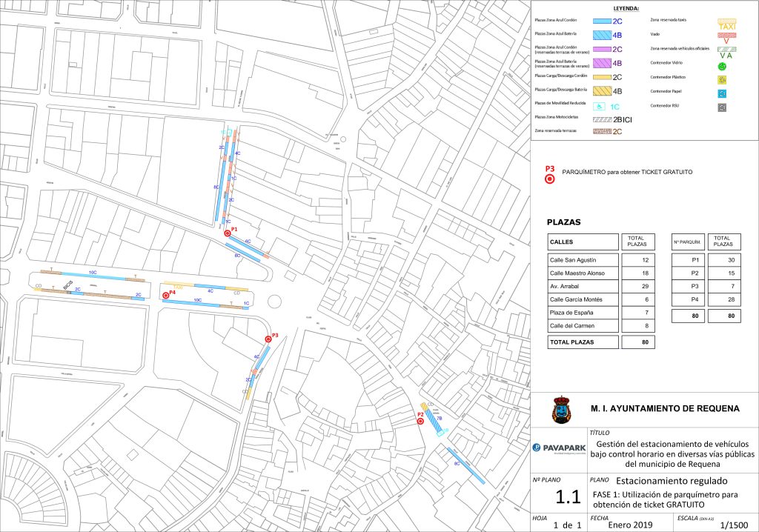Click the TOTAL PLAZAS summary row label
Screen dimensions: 759x532
point(583,342)
